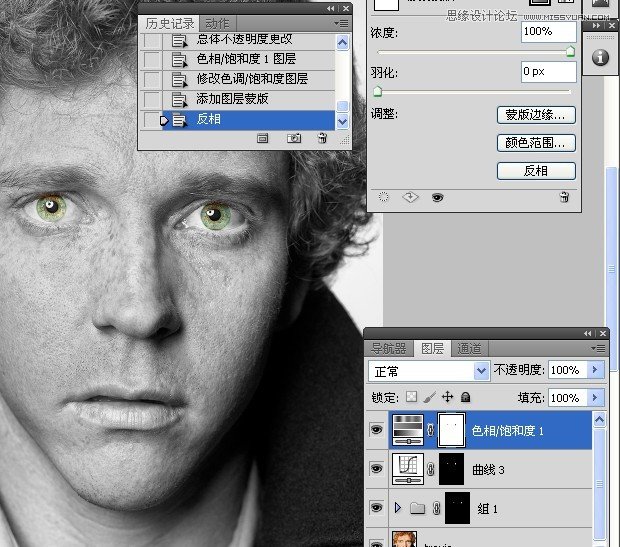620x547 pixels.
Task: Open the 通道 tab
Action: coord(469,348)
